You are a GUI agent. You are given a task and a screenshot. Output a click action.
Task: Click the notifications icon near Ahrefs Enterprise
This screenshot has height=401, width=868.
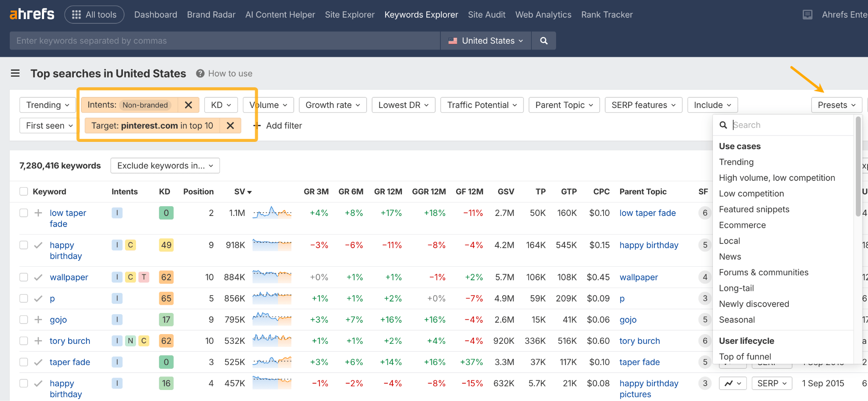coord(808,14)
